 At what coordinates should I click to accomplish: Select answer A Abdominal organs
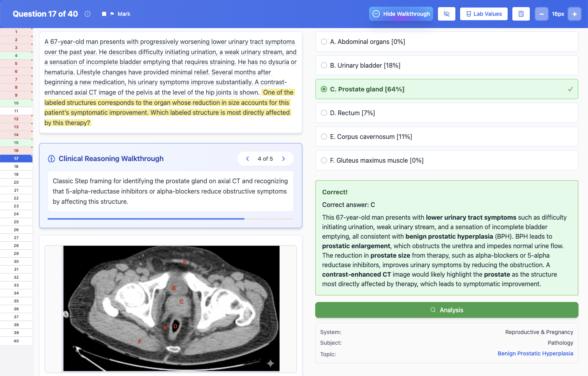tap(447, 42)
